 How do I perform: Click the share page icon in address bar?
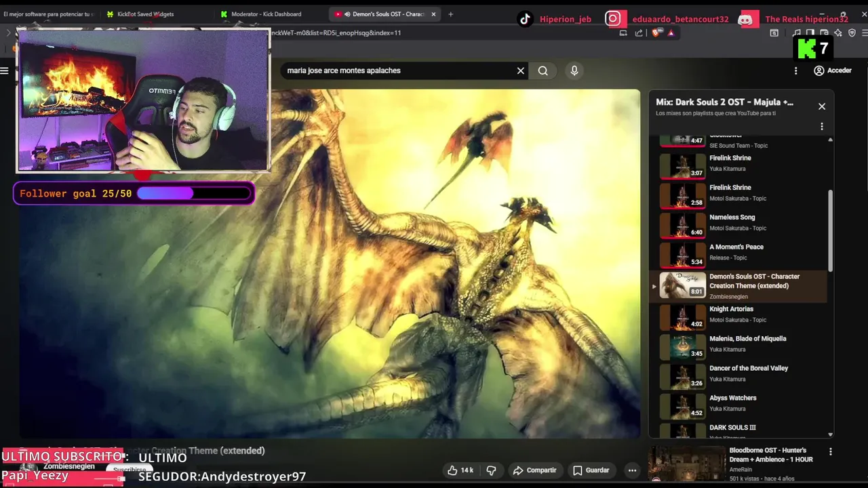(639, 33)
